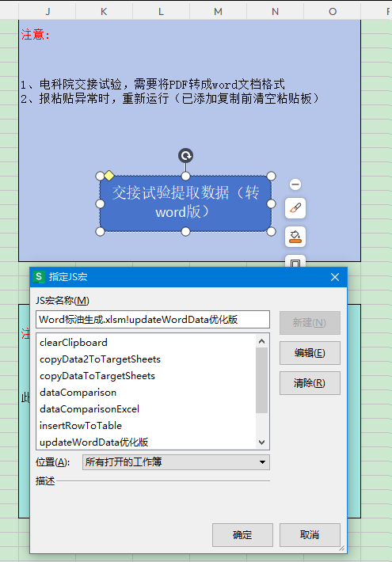Select column L header

click(161, 11)
